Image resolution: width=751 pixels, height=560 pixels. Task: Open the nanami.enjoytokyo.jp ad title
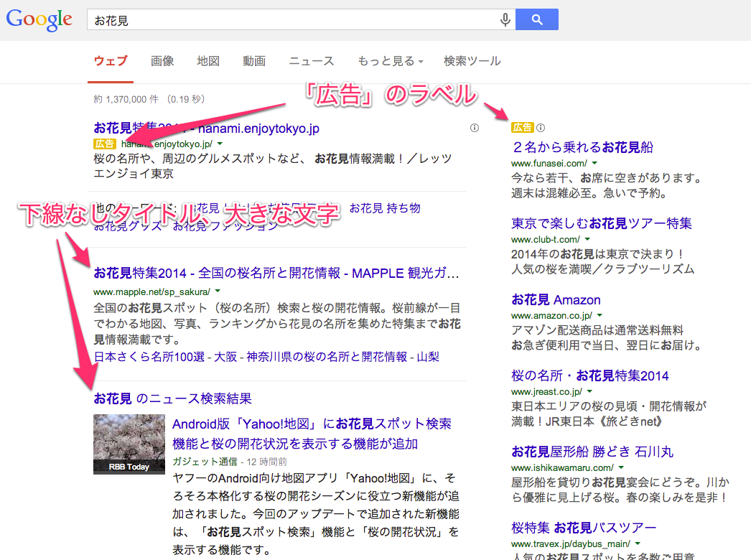207,129
